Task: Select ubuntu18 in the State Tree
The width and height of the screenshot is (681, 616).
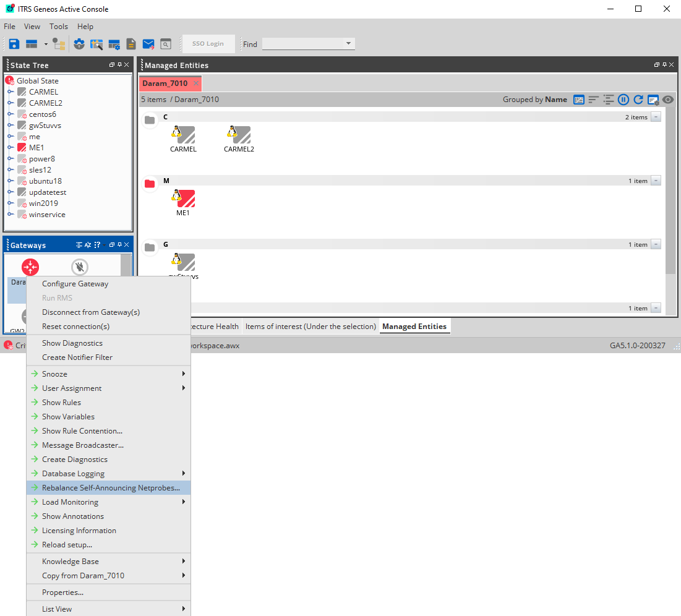Action: (45, 181)
